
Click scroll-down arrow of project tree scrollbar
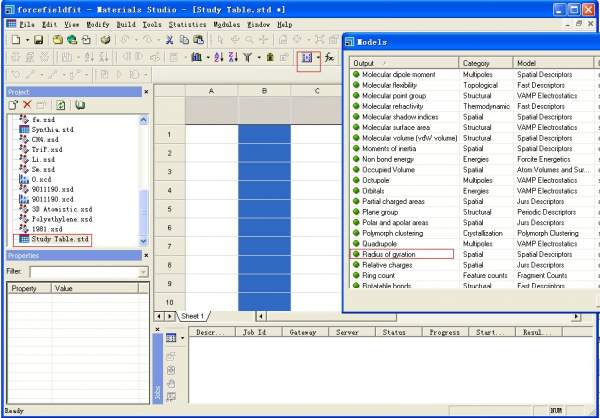143,241
